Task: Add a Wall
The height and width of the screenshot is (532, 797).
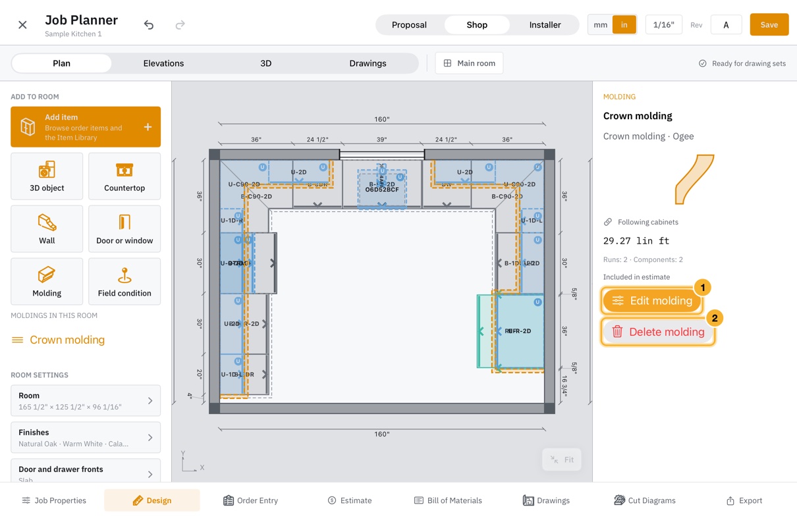Action: pos(47,229)
